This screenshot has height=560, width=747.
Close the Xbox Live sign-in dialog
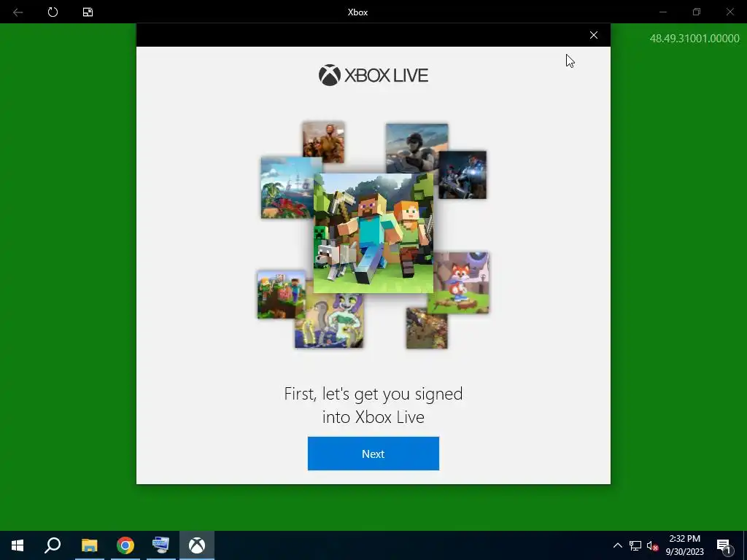[594, 35]
